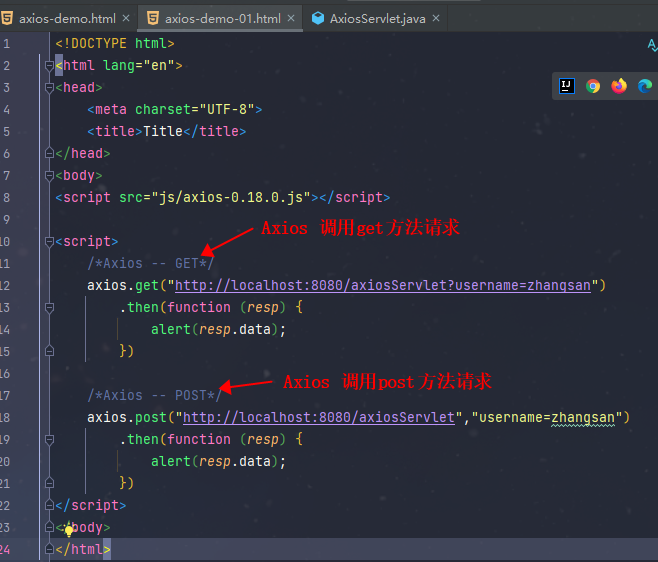
Task: Switch to AxiosServlet.java tab
Action: (377, 18)
